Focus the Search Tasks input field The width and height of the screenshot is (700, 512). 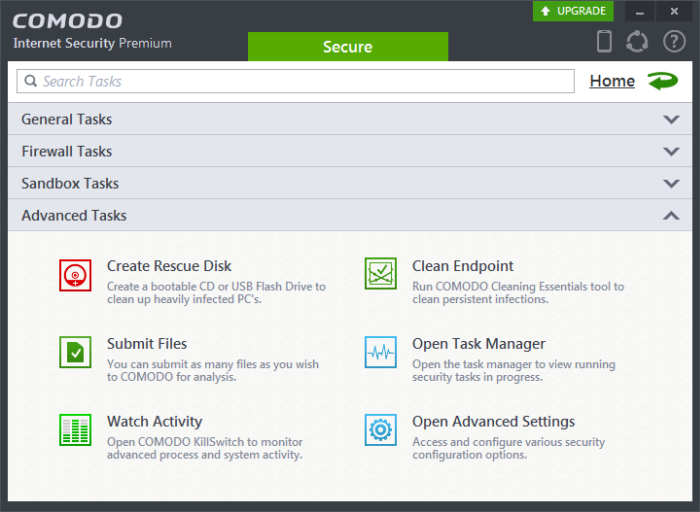(x=296, y=81)
